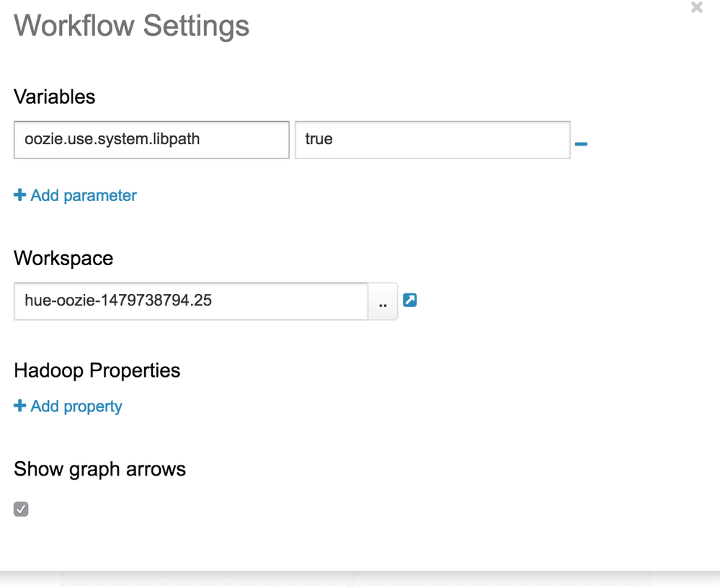This screenshot has height=588, width=720.
Task: Click the plus icon beside Add parameter
Action: tap(20, 195)
